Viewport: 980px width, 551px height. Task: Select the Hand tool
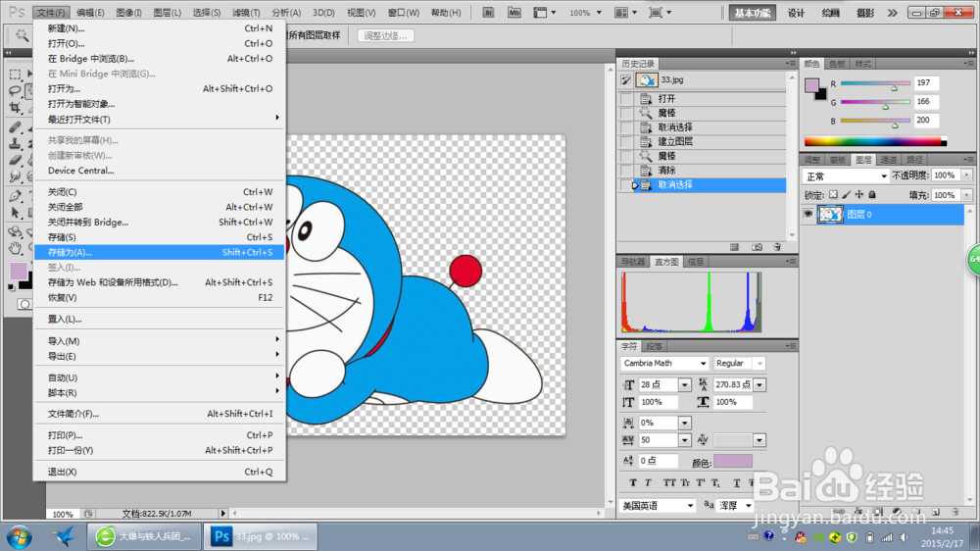click(x=15, y=249)
